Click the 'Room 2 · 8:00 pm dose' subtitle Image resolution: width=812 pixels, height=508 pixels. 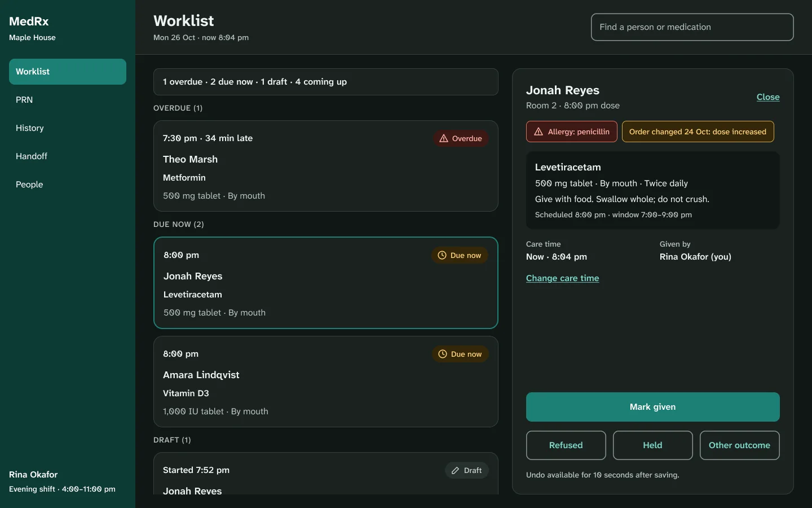573,106
